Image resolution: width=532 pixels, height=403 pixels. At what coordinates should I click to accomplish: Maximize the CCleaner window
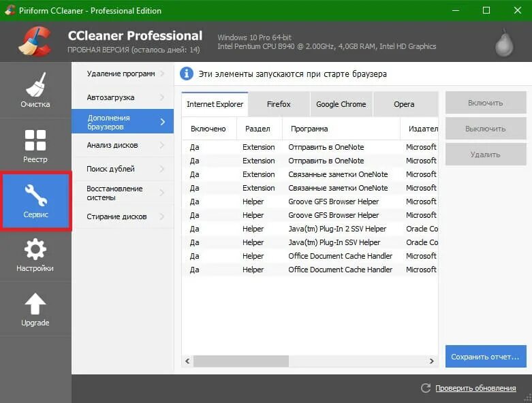click(486, 10)
